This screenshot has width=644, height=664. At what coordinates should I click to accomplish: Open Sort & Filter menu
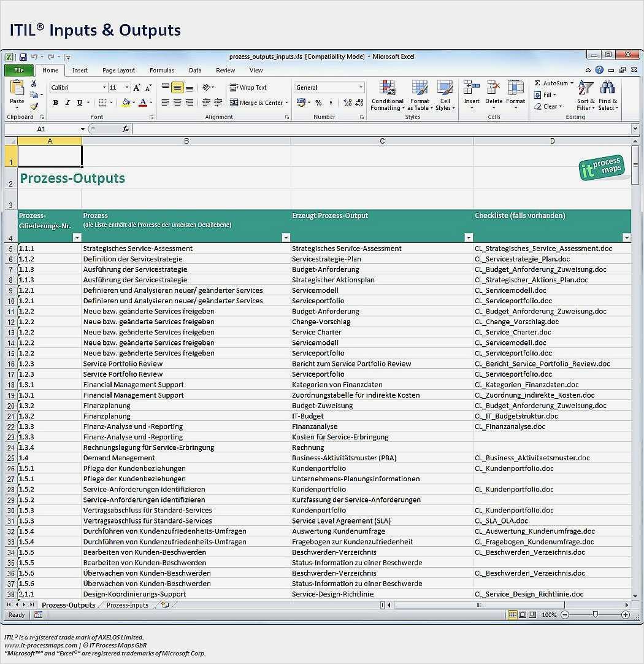click(x=586, y=95)
